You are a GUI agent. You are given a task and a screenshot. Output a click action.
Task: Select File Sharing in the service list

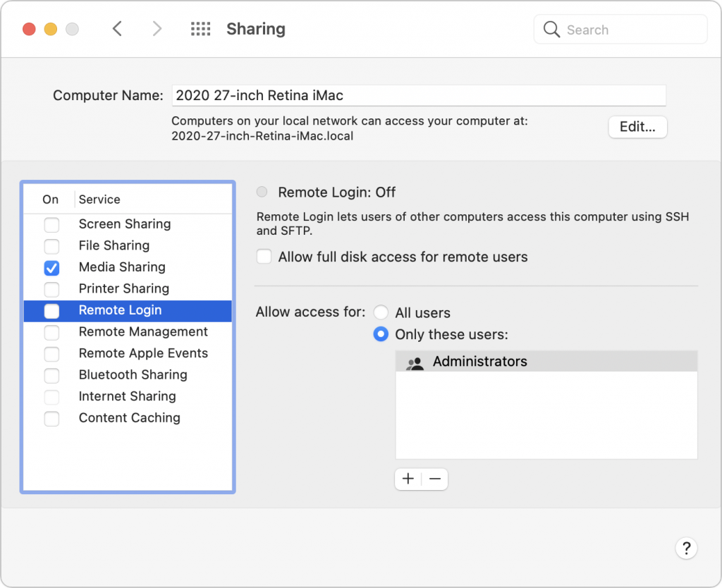point(114,245)
